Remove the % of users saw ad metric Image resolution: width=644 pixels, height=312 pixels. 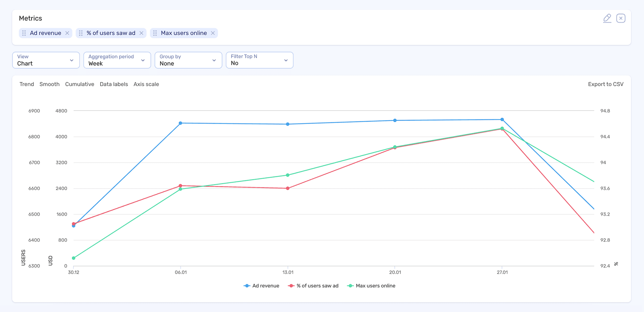coord(141,33)
